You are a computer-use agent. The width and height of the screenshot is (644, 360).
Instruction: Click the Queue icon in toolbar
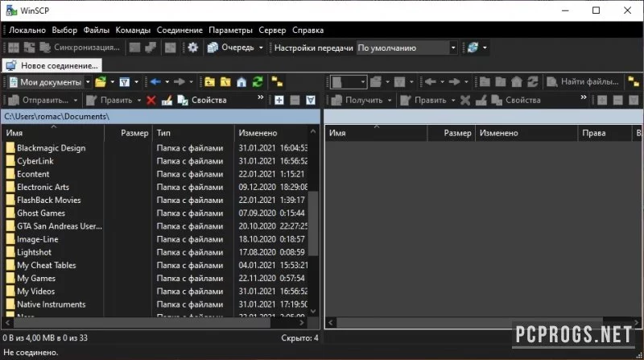coord(213,48)
